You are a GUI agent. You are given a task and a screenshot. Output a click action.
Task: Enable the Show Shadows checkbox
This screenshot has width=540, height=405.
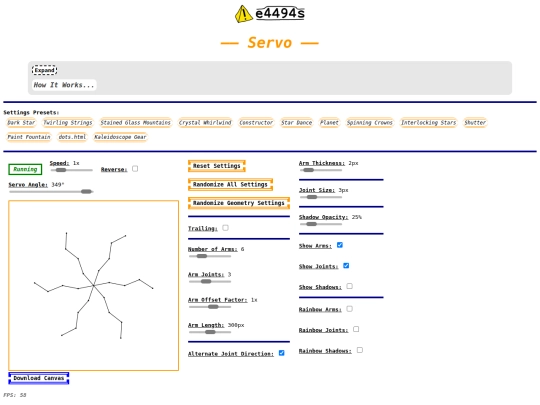(350, 286)
